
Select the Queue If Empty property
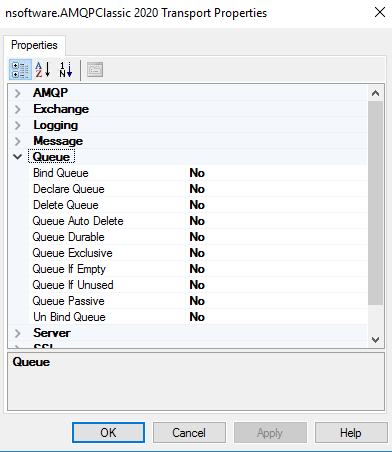click(69, 269)
